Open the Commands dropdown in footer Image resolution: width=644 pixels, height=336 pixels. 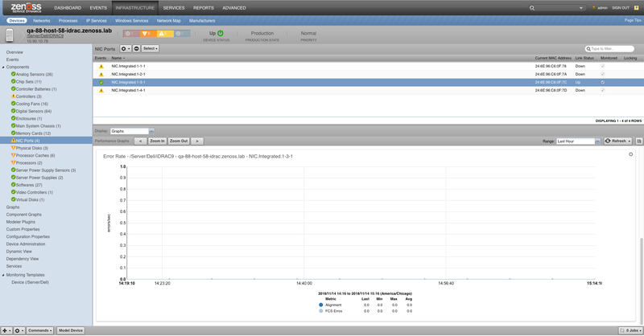coord(40,330)
